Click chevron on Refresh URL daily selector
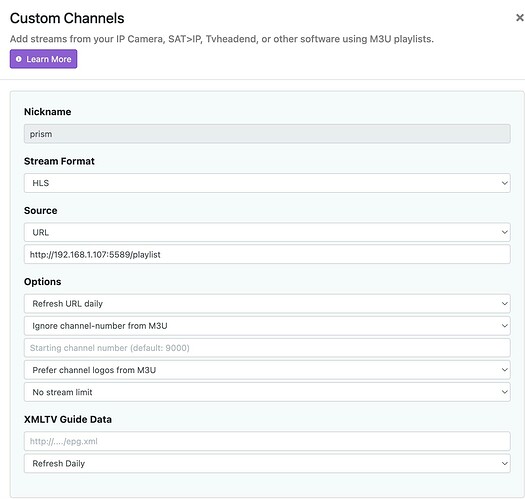 click(504, 304)
